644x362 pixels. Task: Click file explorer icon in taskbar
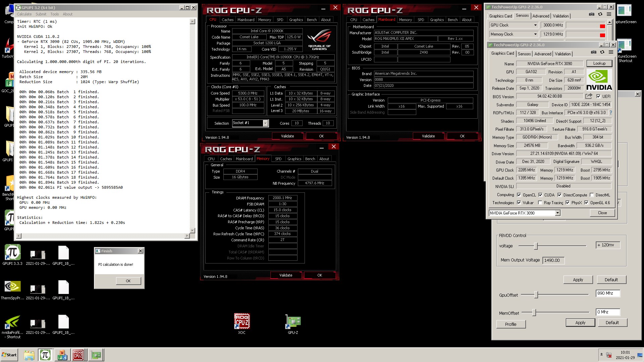click(x=29, y=355)
